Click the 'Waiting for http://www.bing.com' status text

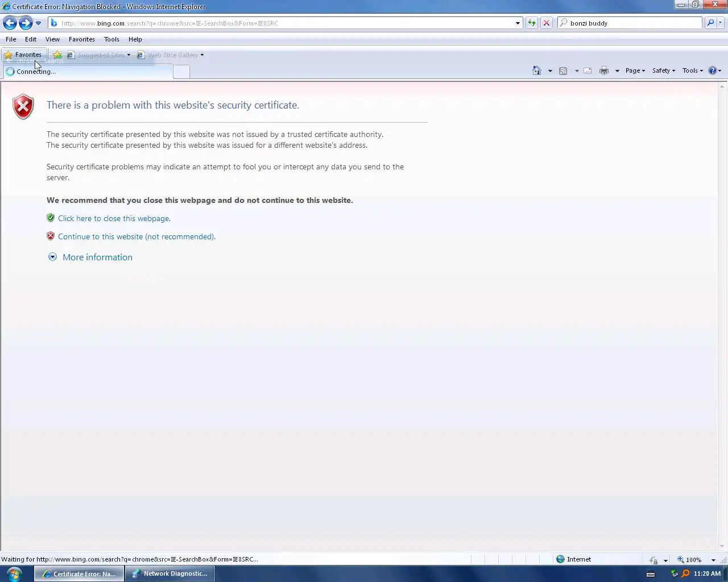click(x=130, y=559)
